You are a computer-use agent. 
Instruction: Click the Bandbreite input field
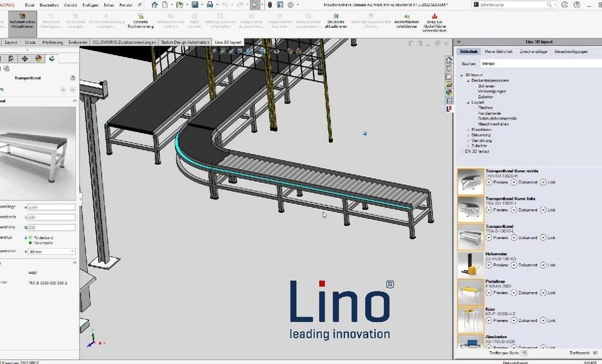click(51, 217)
